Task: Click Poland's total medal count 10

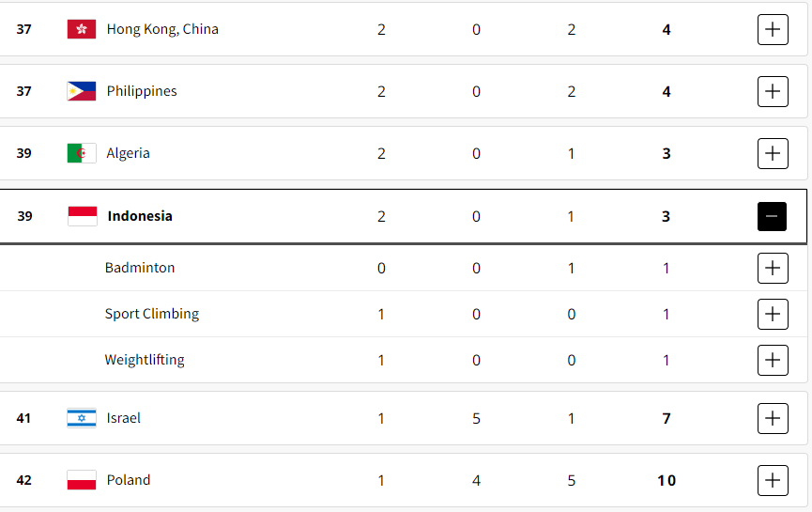Action: click(666, 480)
